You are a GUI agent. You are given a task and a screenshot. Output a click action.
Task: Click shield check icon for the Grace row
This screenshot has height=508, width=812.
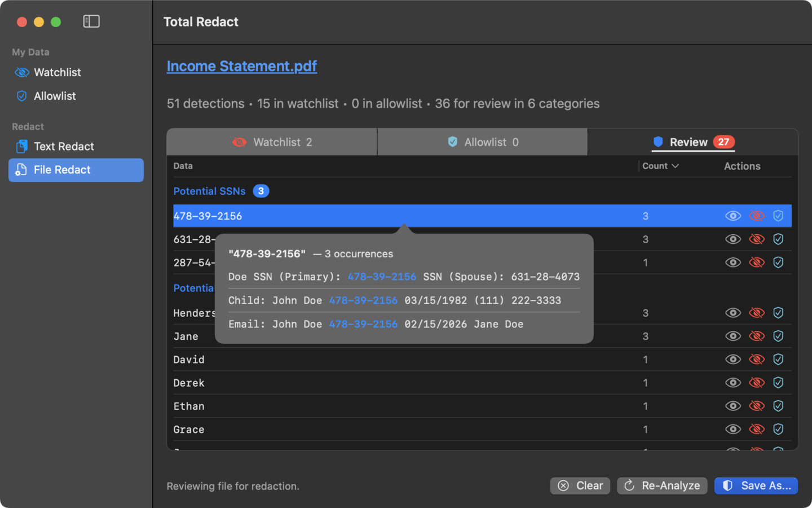point(778,430)
